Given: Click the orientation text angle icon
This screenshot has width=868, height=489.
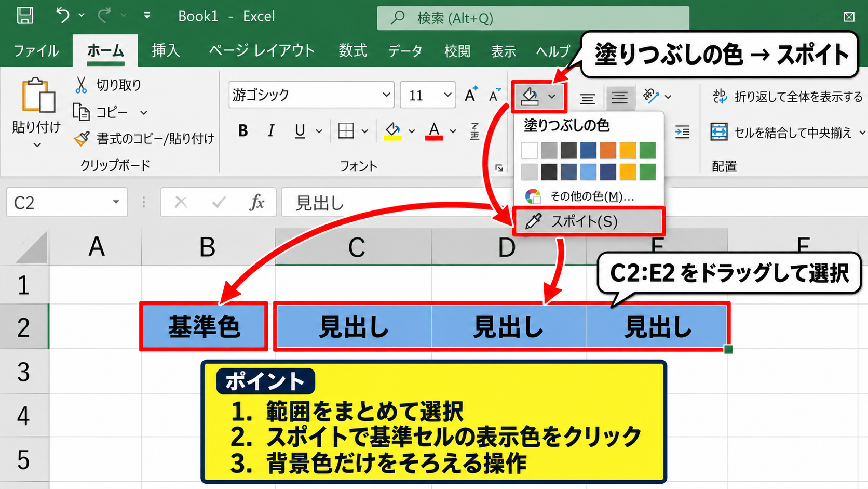Looking at the screenshot, I should click(x=650, y=96).
